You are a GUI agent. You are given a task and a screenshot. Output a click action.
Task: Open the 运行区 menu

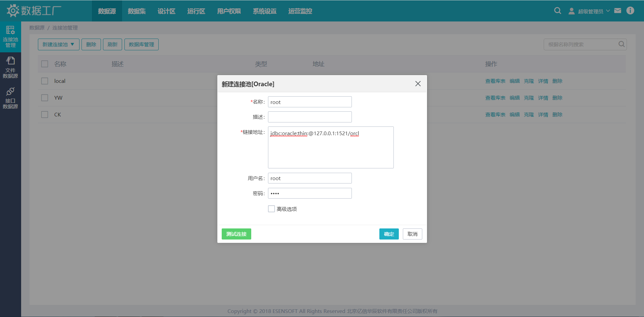196,11
